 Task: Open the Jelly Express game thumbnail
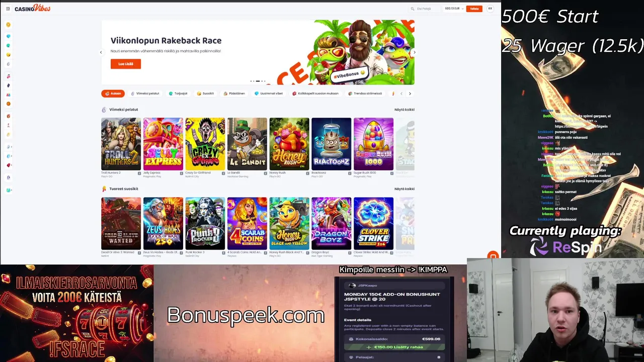(163, 144)
